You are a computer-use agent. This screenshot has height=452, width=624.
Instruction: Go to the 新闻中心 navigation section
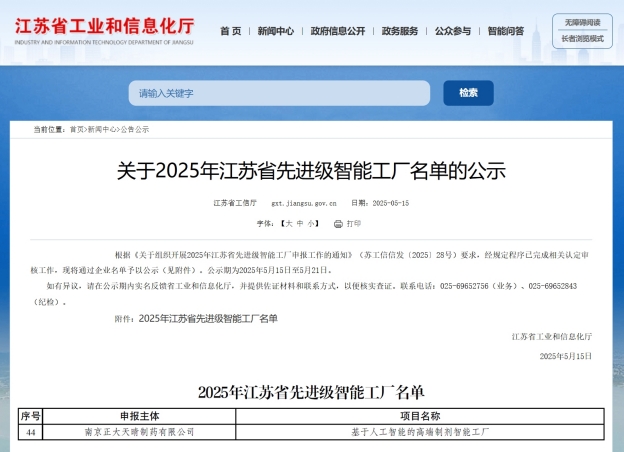click(276, 31)
